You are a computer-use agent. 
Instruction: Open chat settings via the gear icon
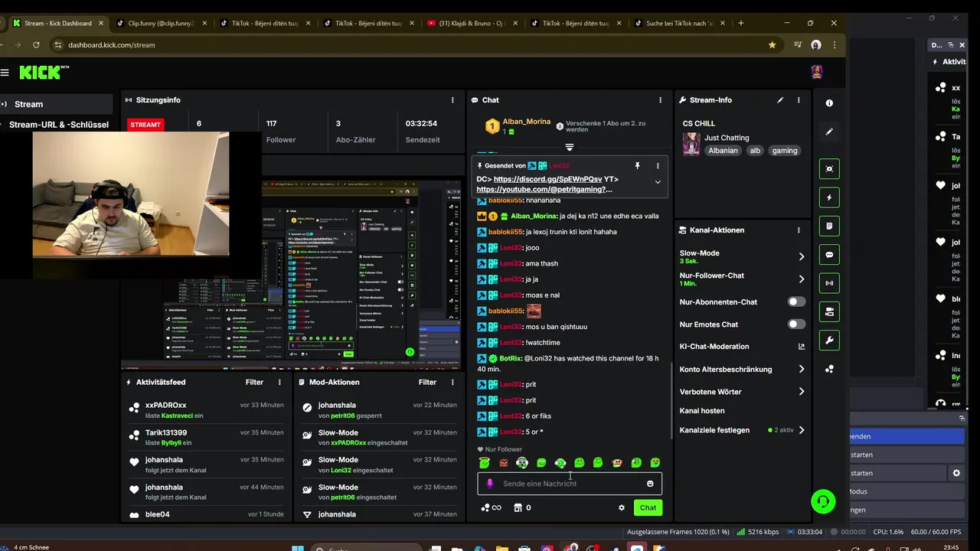click(622, 507)
